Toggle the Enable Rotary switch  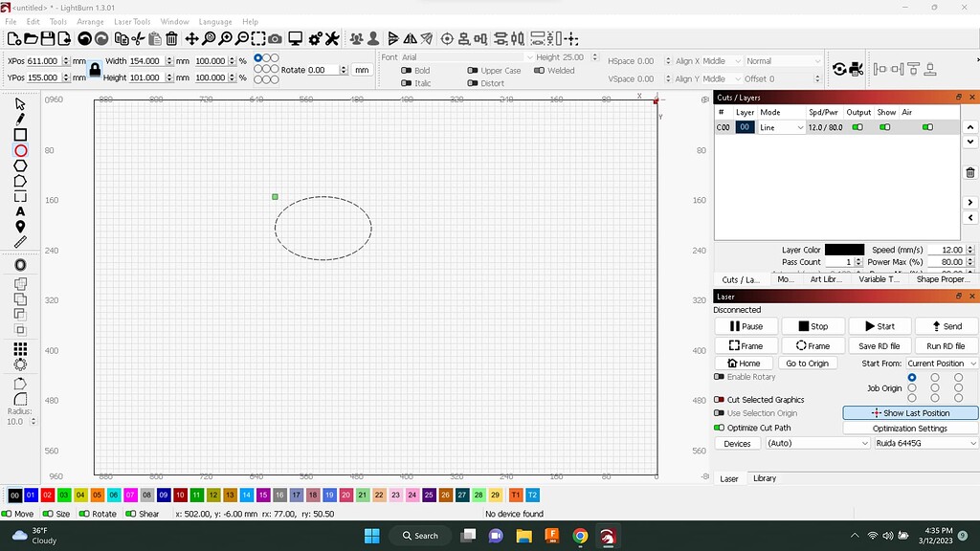pos(719,377)
